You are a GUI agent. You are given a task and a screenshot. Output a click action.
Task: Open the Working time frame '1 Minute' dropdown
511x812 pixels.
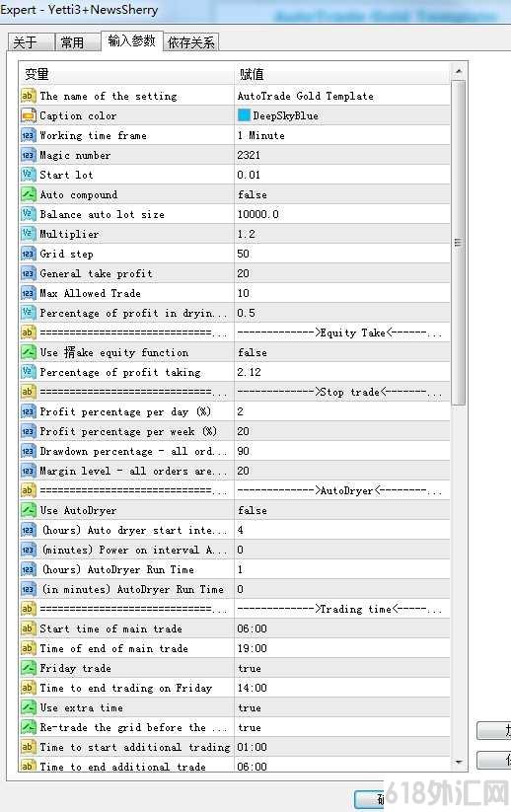pyautogui.click(x=342, y=135)
